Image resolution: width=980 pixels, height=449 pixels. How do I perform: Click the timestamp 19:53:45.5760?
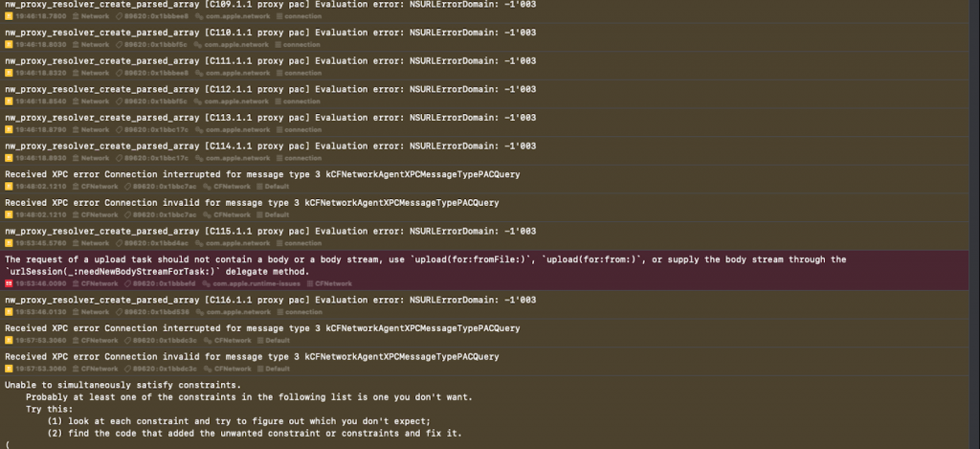pos(39,243)
